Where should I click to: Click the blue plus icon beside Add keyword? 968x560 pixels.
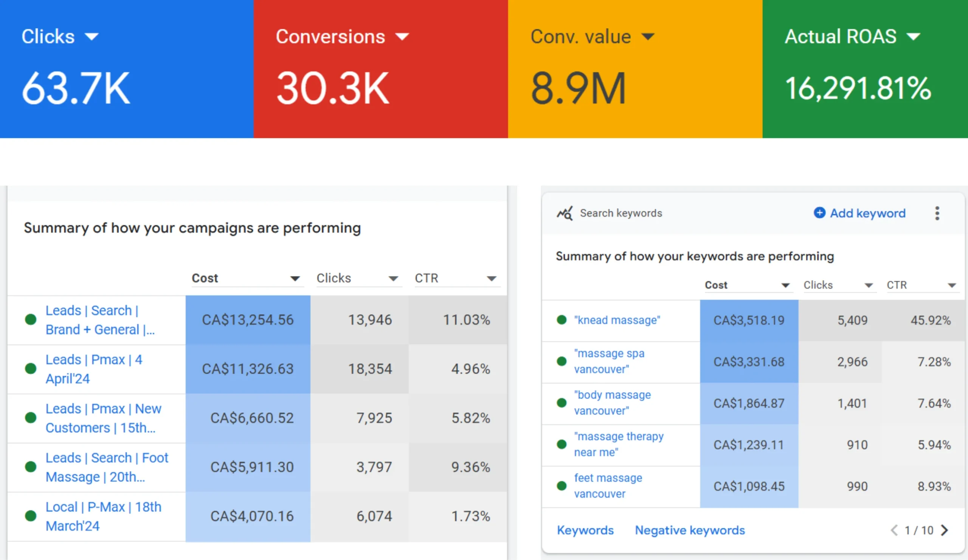tap(819, 213)
